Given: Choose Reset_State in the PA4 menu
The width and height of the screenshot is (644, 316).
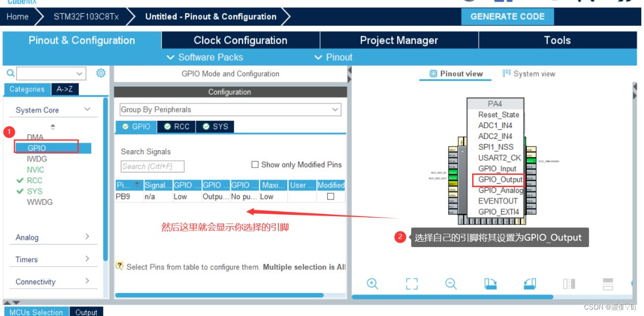Looking at the screenshot, I should coord(499,114).
